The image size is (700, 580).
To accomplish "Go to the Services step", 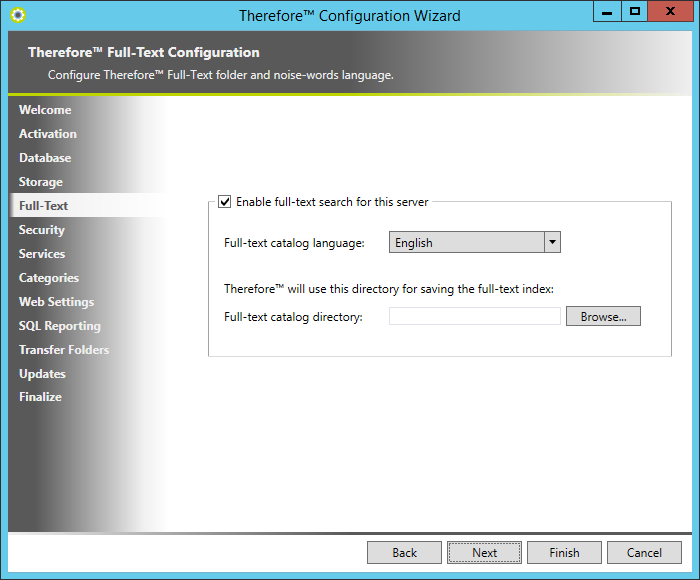I will (x=42, y=254).
